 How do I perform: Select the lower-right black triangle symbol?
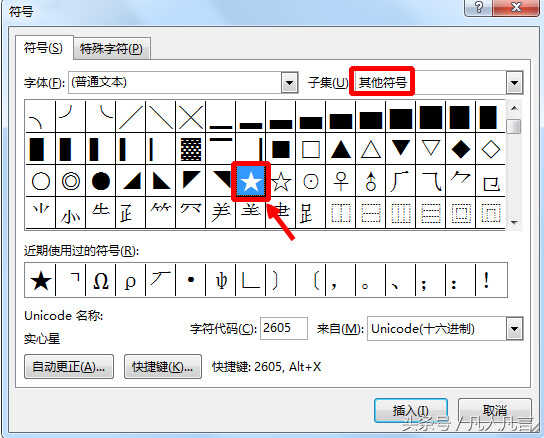pyautogui.click(x=130, y=181)
